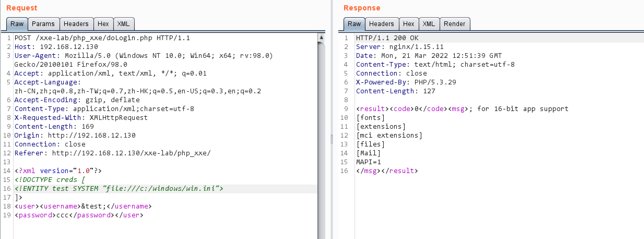Screen dimensions: 644x239
Task: Open the Render tab in Response panel
Action: [x=454, y=24]
